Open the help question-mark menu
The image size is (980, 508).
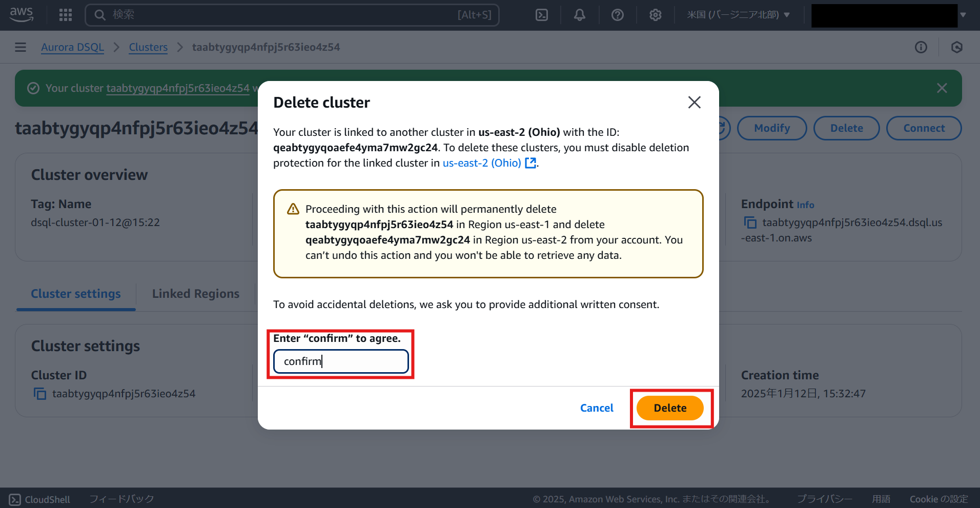618,15
